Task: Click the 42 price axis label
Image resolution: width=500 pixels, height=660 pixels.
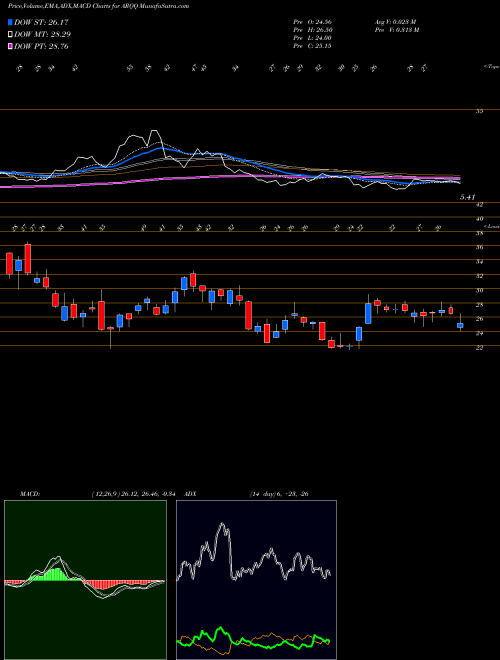Action: [x=479, y=205]
